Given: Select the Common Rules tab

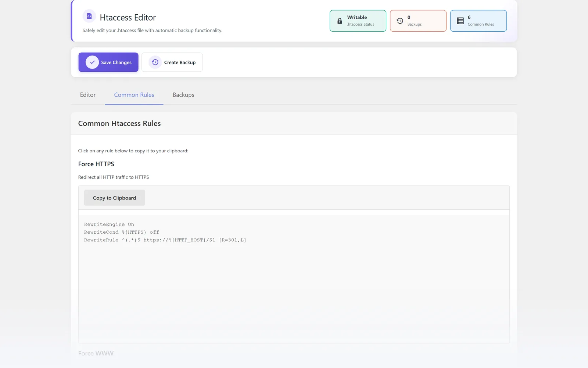Looking at the screenshot, I should [134, 95].
